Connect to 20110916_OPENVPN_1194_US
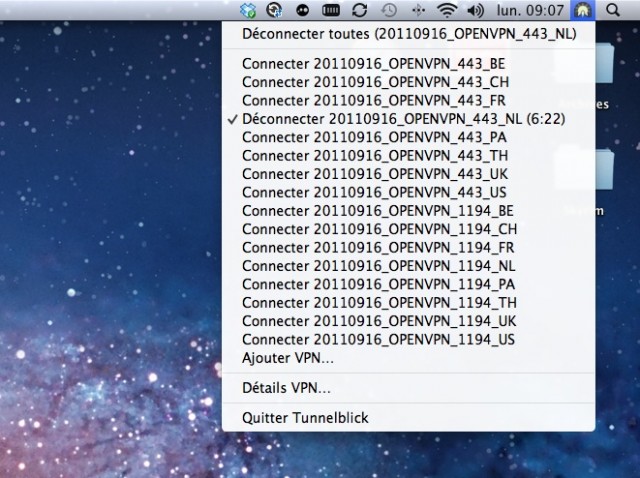This screenshot has width=640, height=478. pyautogui.click(x=409, y=339)
